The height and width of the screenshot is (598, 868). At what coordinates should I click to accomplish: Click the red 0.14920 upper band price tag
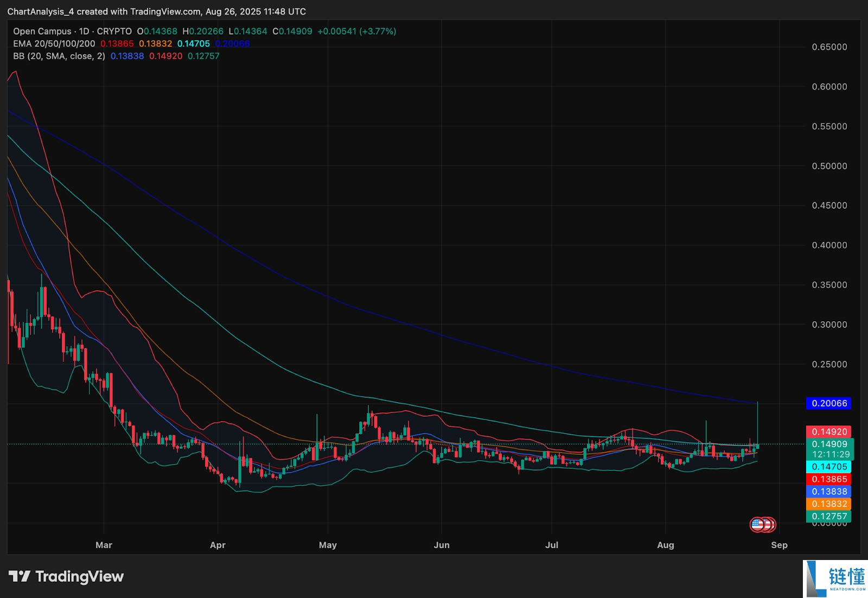click(x=829, y=432)
